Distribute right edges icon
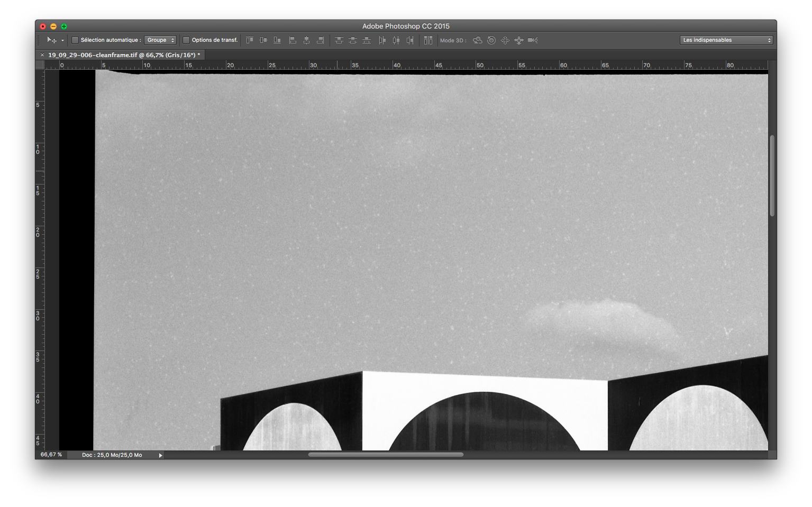 click(410, 40)
